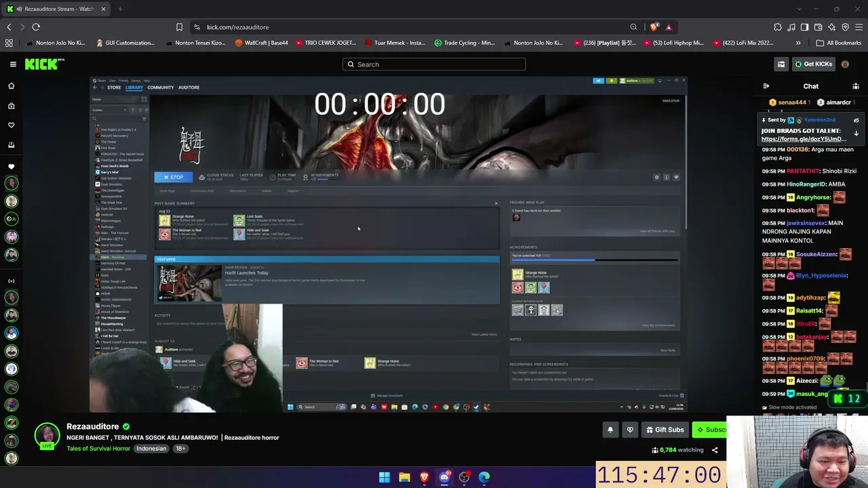Viewport: 868px width, 488px height.
Task: Close the Post-Game Summary panel in Steam
Action: tap(496, 203)
